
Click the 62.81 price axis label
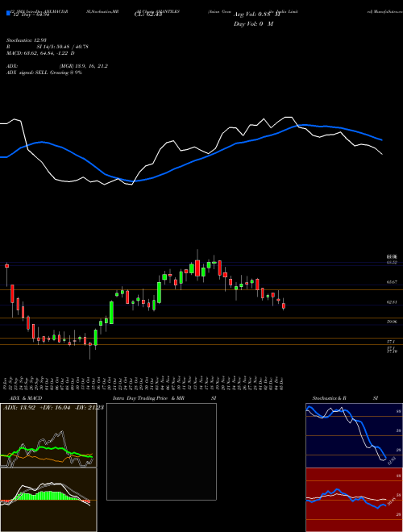(x=392, y=301)
